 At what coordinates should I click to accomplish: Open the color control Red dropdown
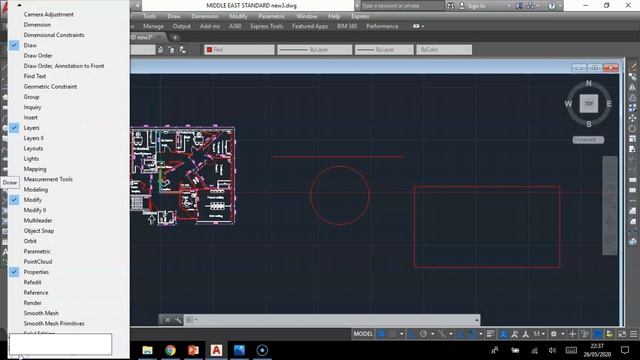point(240,50)
